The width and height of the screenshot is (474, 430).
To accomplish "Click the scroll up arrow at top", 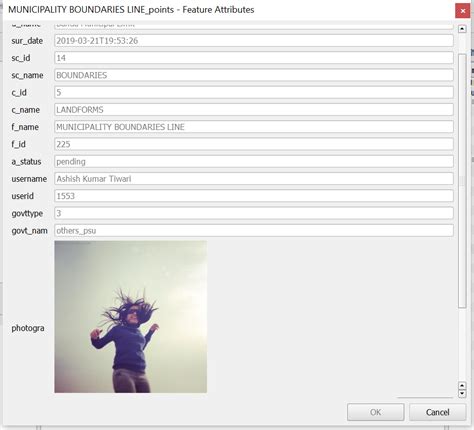I will (x=462, y=29).
